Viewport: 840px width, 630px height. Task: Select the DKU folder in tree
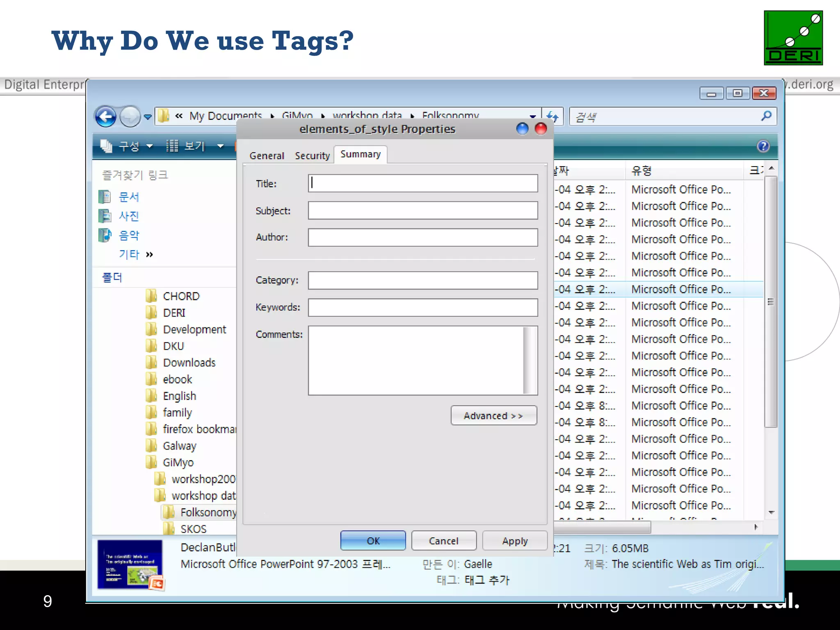[x=165, y=346]
